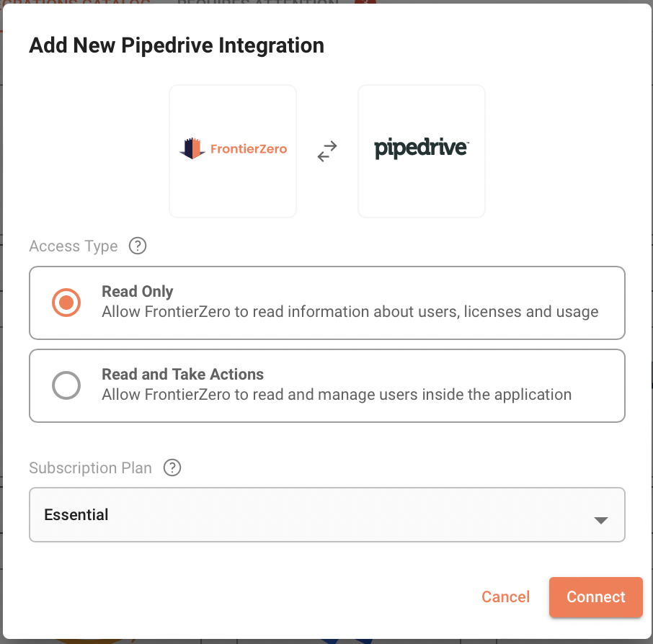Screen dimensions: 653x644
Task: Click the FrontierZero wordmark text in logo
Action: tap(248, 149)
